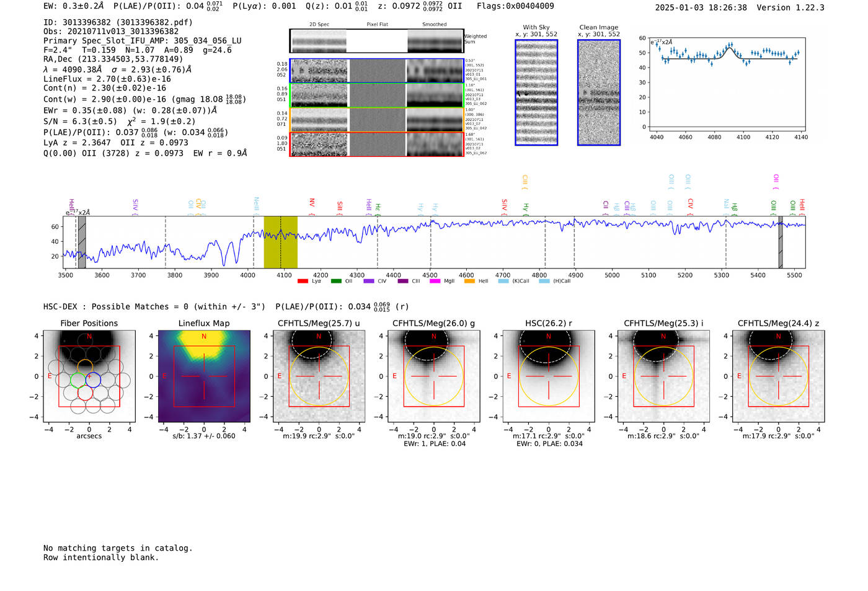Screen dimensions: 868x591
Task: Click the orange fiber circle in Fiber Positions
Action: pyautogui.click(x=86, y=367)
